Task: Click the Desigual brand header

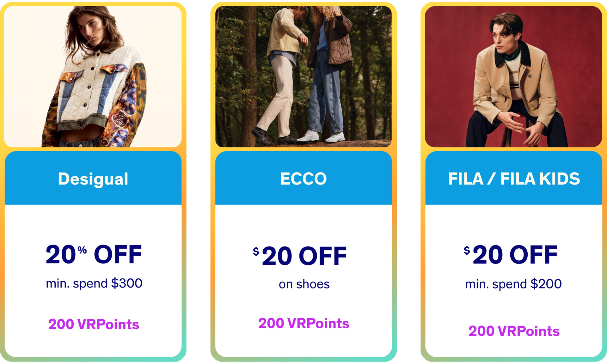Action: point(93,179)
